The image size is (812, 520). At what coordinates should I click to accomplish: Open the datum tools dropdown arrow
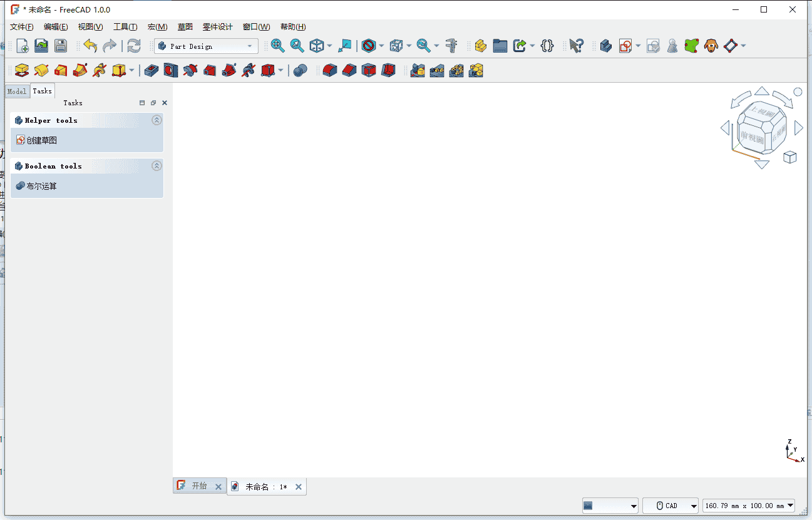pyautogui.click(x=743, y=46)
